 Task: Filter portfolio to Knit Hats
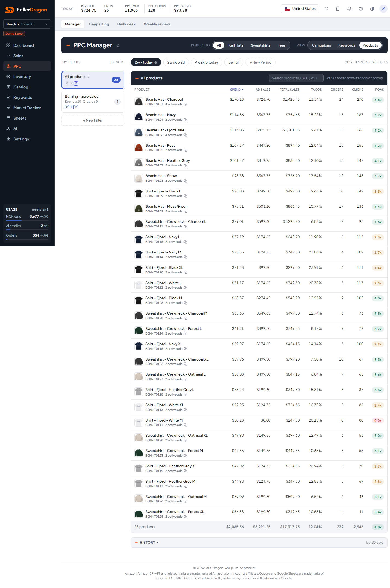236,45
